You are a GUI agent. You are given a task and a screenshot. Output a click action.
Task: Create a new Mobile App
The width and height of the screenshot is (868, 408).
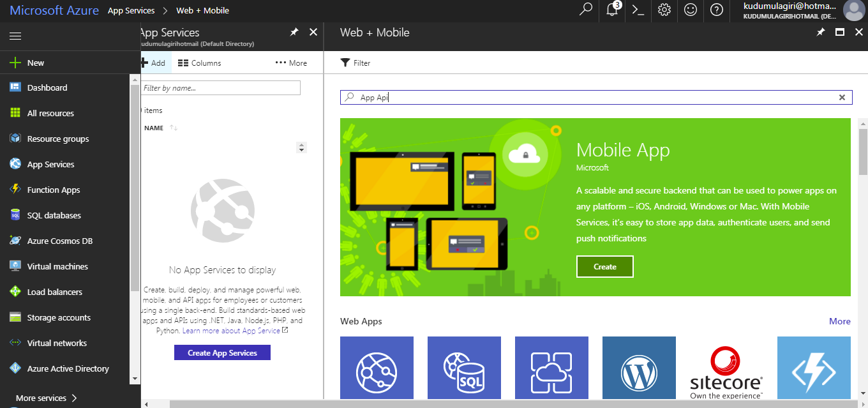point(604,266)
